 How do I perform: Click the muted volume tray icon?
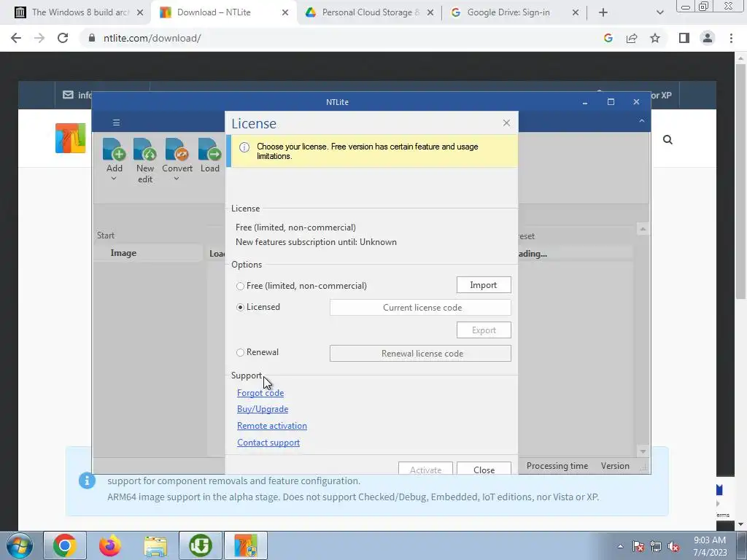tap(673, 547)
